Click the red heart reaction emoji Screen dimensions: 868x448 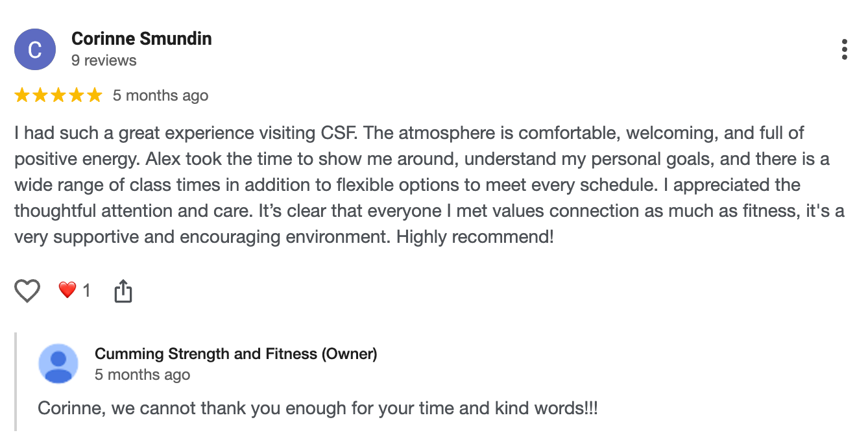pos(67,290)
